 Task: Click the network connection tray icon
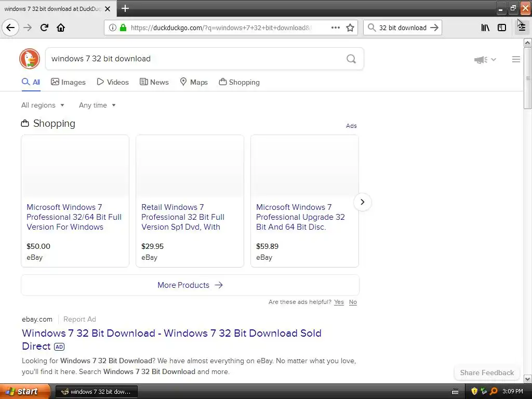tap(484, 392)
